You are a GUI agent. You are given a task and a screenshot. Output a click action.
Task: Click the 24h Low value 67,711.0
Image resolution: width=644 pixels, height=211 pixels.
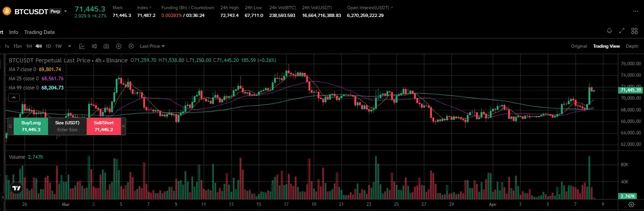(254, 15)
